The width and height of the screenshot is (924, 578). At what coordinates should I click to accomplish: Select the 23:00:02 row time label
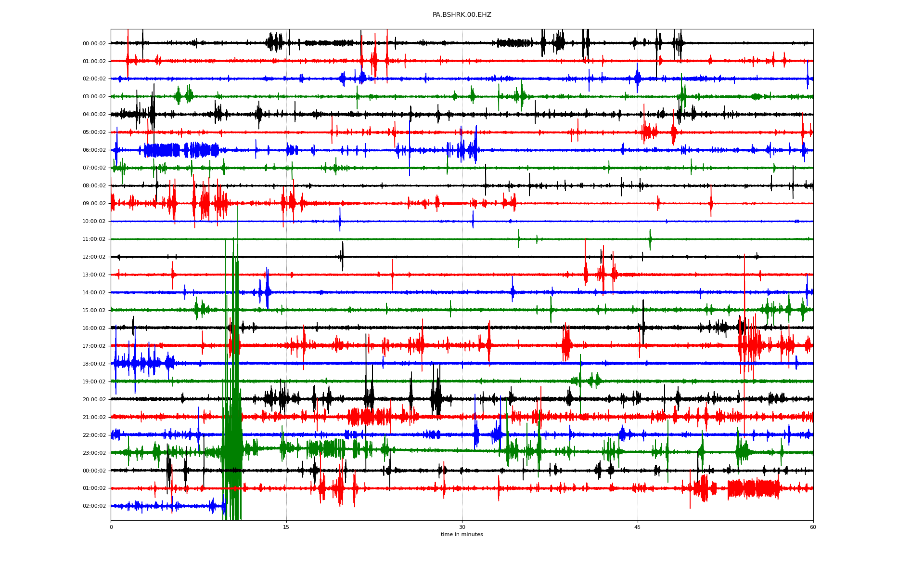[x=94, y=453]
